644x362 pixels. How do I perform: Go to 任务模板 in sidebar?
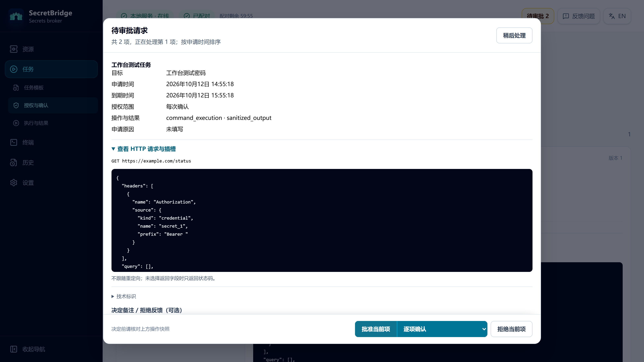53,88
